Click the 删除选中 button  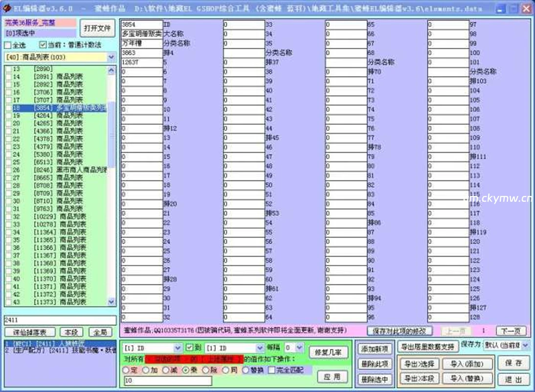pyautogui.click(x=375, y=380)
